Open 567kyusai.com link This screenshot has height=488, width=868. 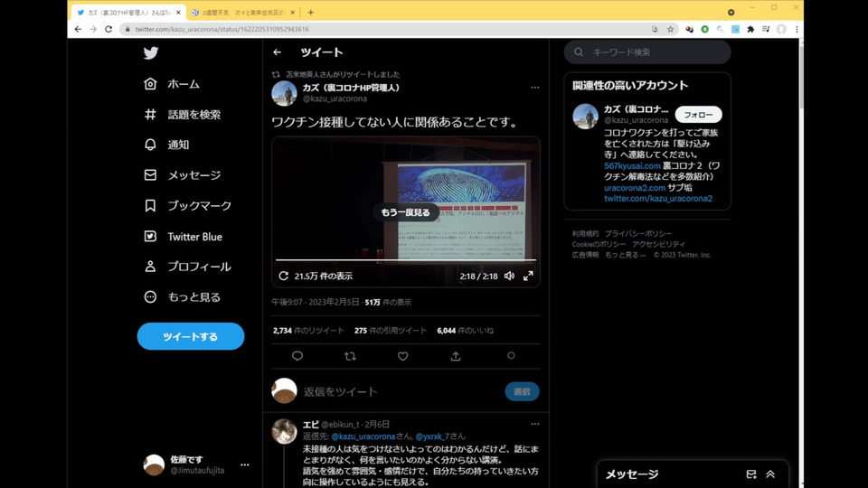coord(632,165)
